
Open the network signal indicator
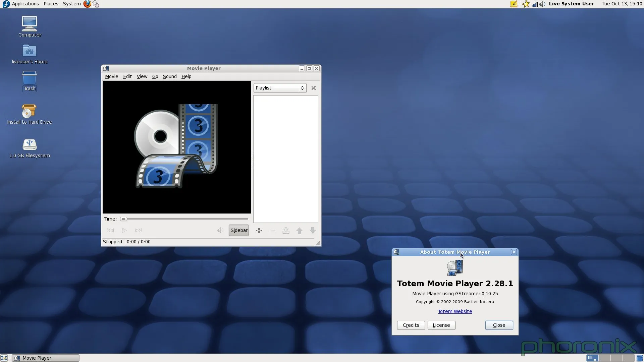(535, 4)
